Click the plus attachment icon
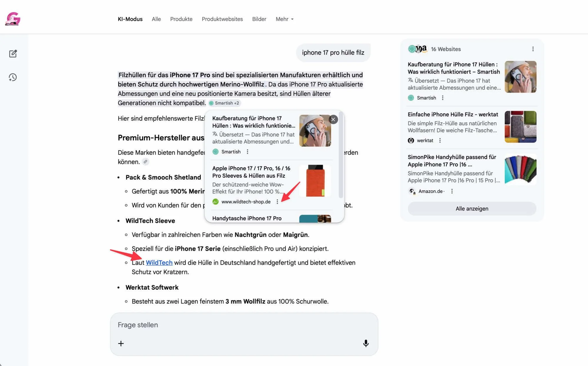The image size is (588, 366). click(x=121, y=343)
